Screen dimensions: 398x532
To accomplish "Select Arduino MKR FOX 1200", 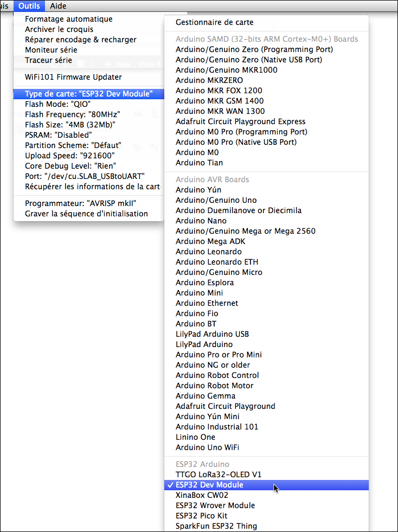I will [266, 91].
